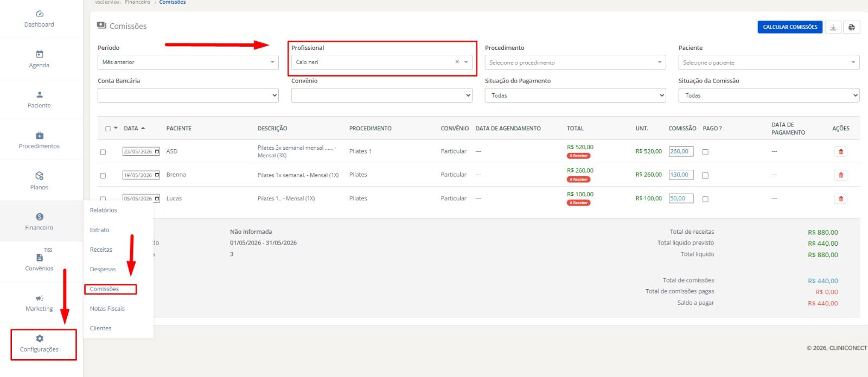
Task: Click the Saldo a pagar R$ 440,00 value
Action: (x=822, y=303)
